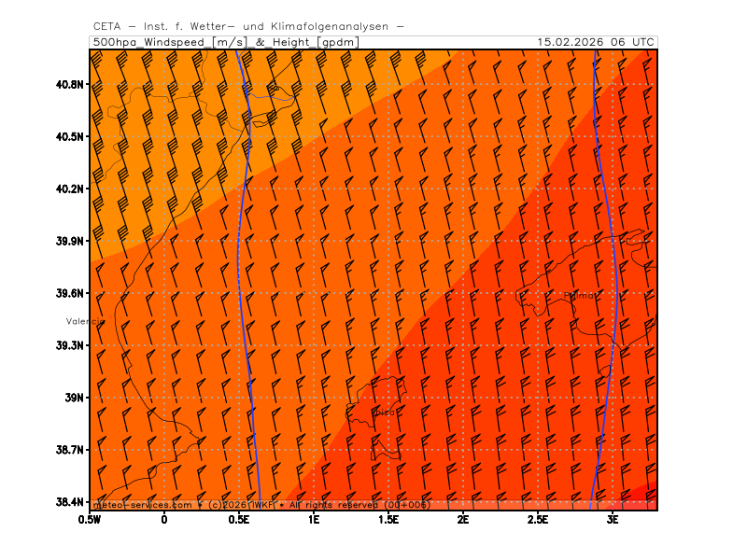Click the Valencia city label

click(84, 321)
